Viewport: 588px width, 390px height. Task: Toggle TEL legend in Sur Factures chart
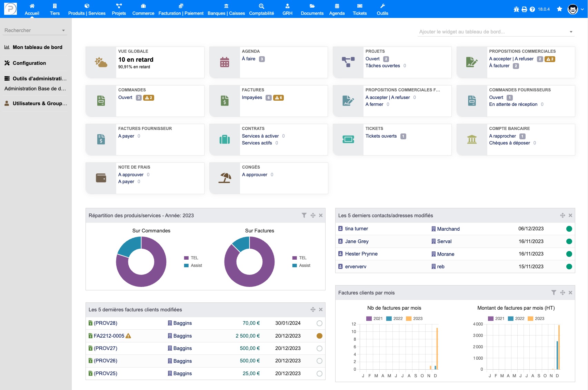coord(299,258)
